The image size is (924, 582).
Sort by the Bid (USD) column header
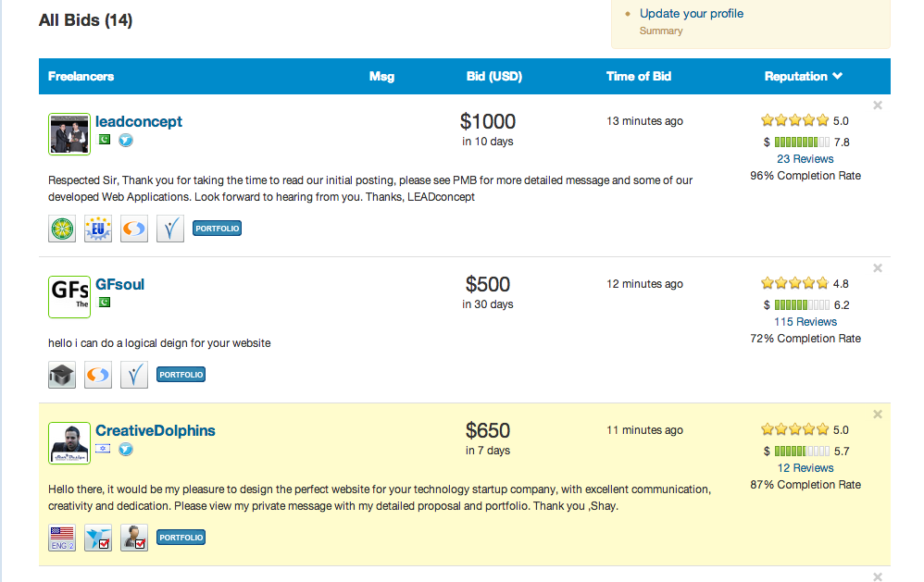pos(493,77)
